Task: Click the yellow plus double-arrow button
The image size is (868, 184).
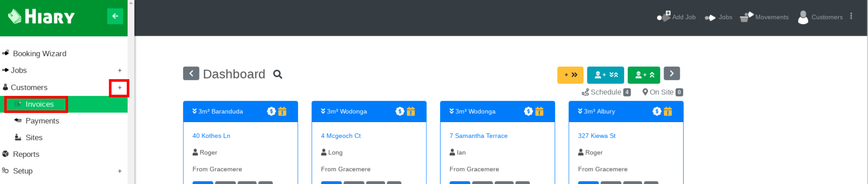Action: coord(570,75)
